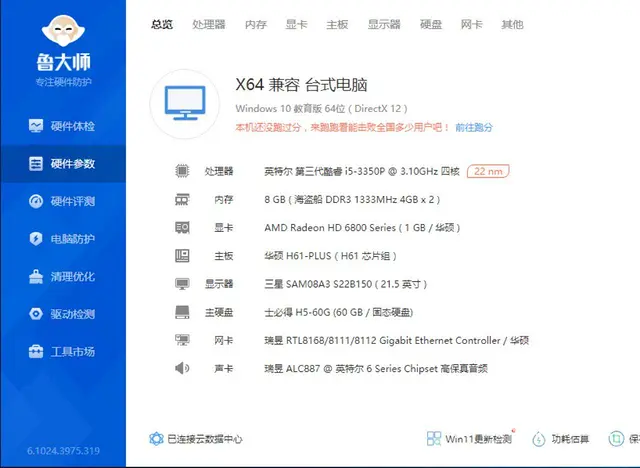Screen dimensions: 640x468
Task: Open 硬件体检 in the sidebar
Action: [x=63, y=126]
